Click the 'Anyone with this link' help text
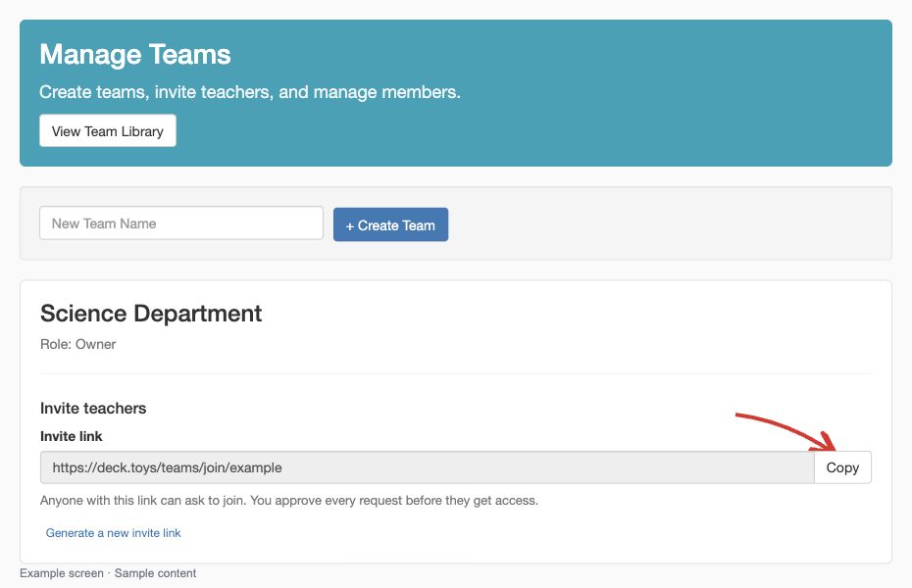Viewport: 912px width, 588px height. pos(289,500)
